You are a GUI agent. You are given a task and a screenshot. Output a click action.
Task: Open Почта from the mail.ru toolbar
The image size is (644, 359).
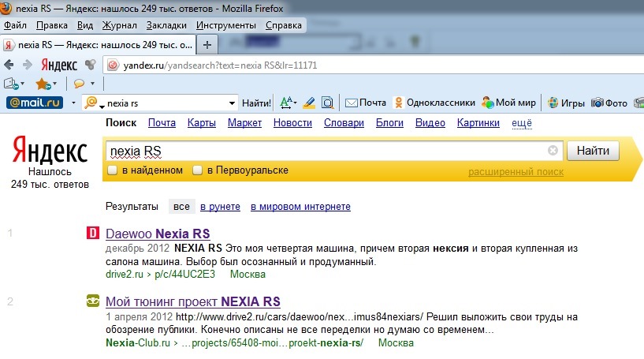tap(366, 103)
